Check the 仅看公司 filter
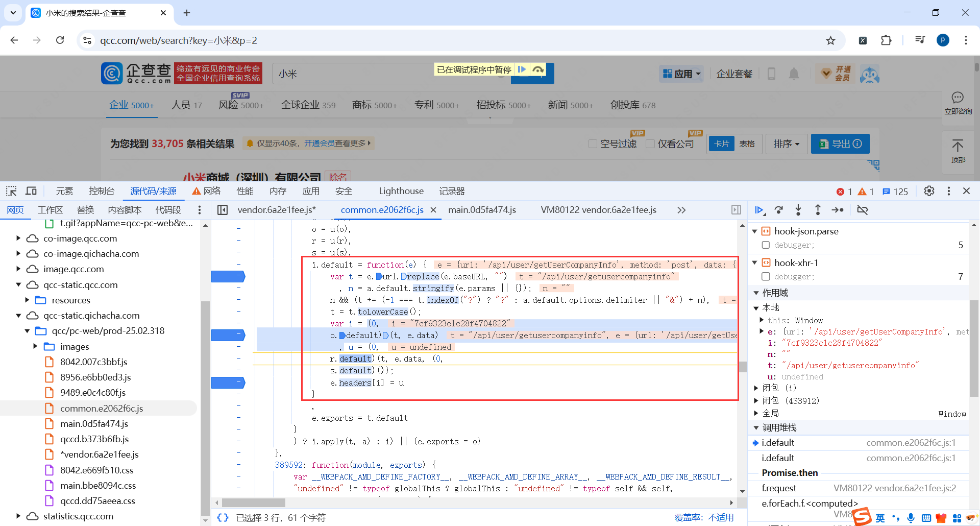Image resolution: width=980 pixels, height=526 pixels. pos(650,144)
